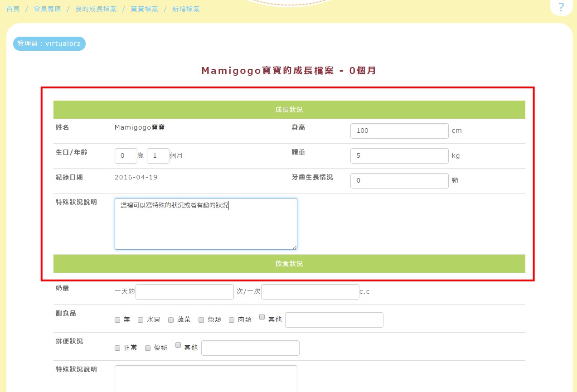The image size is (577, 392).
Task: Check the 水果 checkbox
Action: click(x=141, y=320)
